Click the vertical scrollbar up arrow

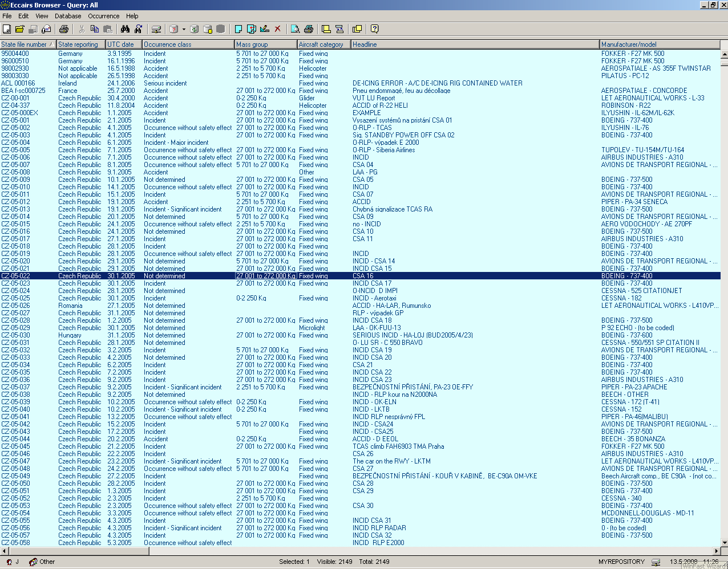(724, 55)
